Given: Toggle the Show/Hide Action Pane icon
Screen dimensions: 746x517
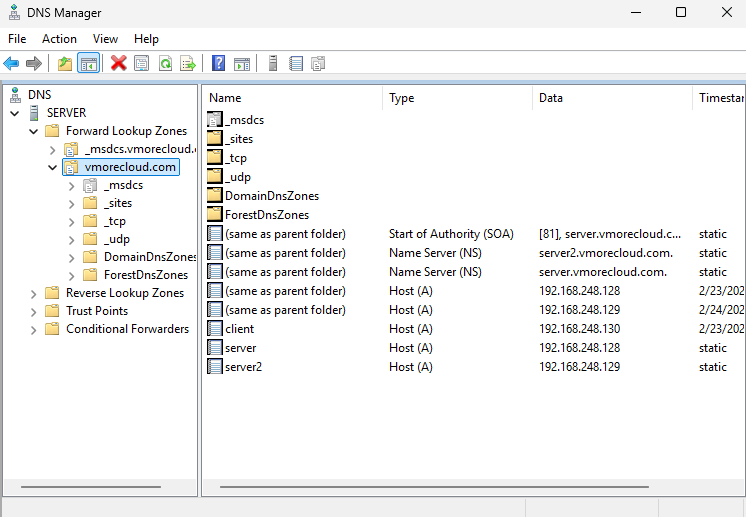Looking at the screenshot, I should pos(242,63).
